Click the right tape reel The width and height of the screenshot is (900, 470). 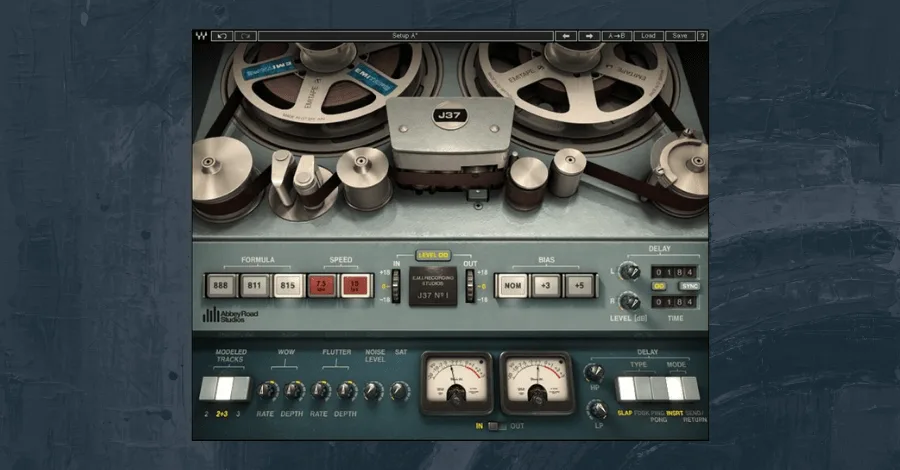(574, 82)
